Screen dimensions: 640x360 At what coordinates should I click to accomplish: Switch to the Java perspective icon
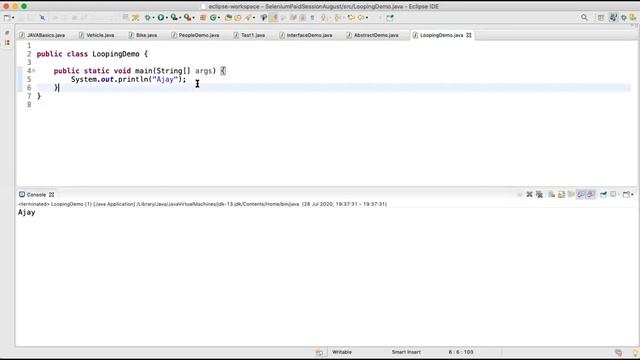point(613,17)
